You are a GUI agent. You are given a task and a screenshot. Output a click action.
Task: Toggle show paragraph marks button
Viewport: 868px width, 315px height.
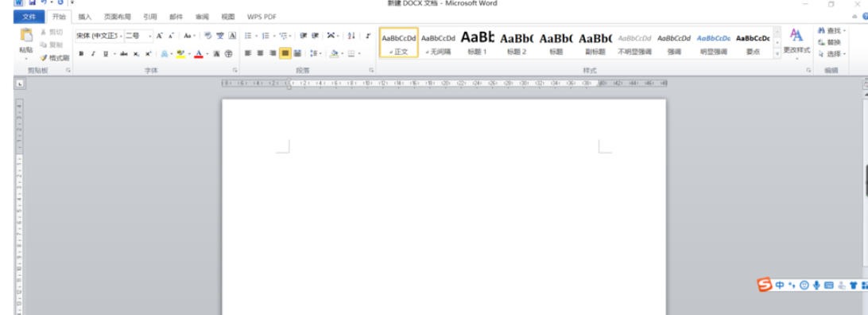pyautogui.click(x=368, y=36)
